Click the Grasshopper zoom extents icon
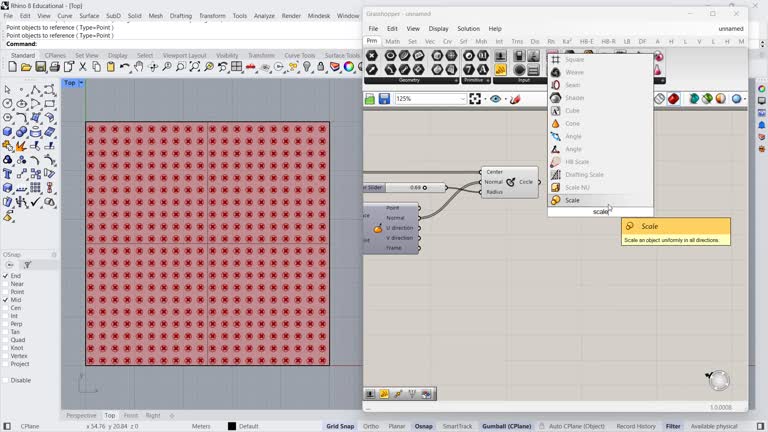The image size is (768, 432). (476, 99)
